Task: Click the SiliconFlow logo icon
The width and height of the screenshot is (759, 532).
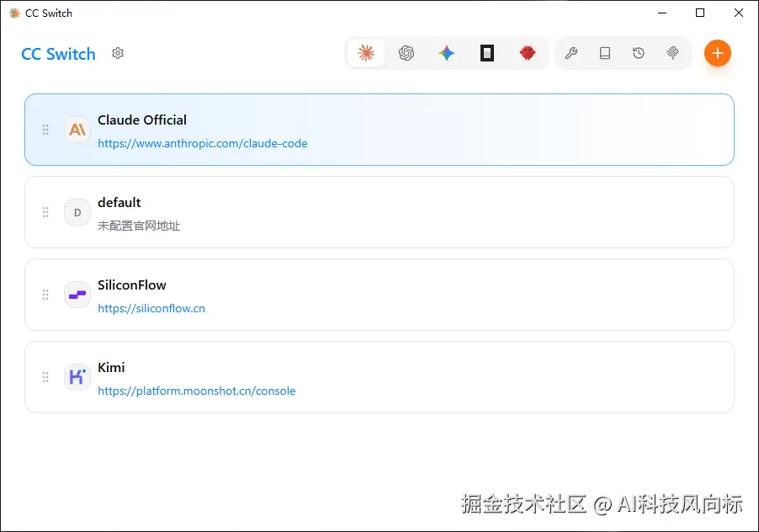Action: (x=77, y=295)
